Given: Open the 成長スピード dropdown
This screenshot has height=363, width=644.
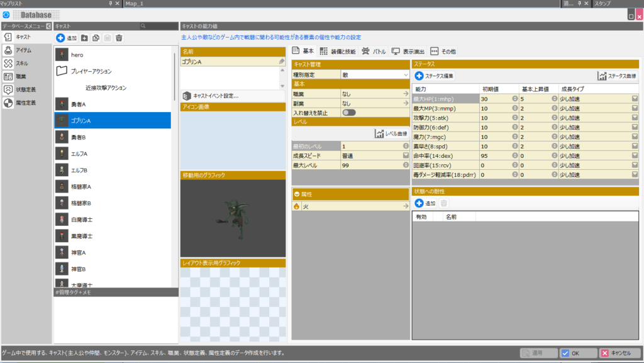Looking at the screenshot, I should point(406,155).
